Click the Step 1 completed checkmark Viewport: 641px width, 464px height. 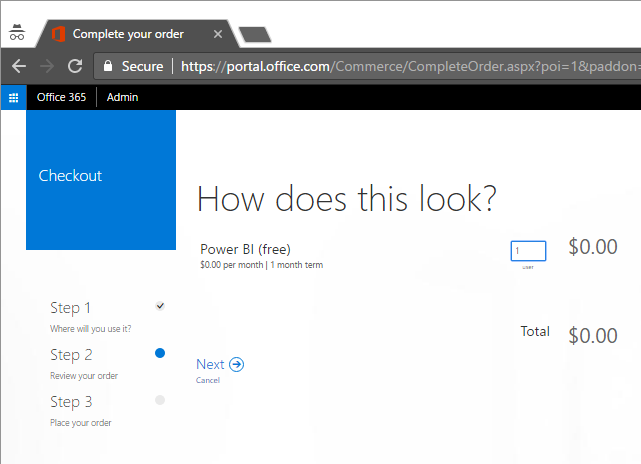click(x=160, y=306)
